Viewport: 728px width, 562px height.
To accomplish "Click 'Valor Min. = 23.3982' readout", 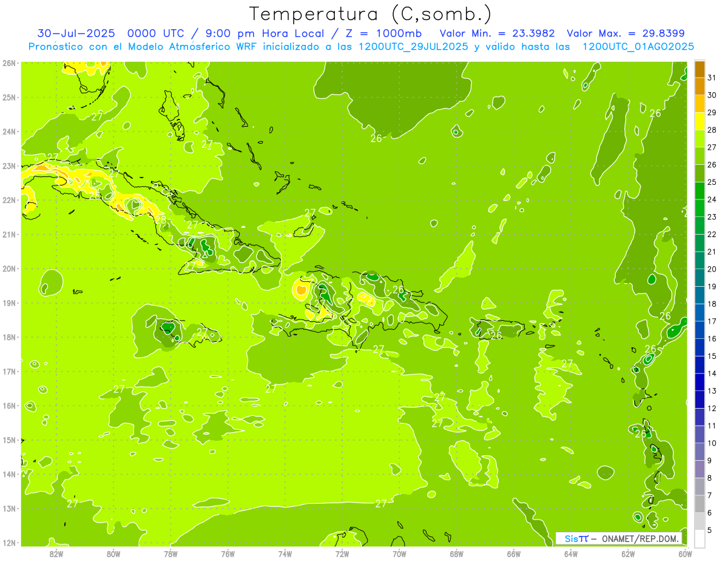I will tap(497, 33).
